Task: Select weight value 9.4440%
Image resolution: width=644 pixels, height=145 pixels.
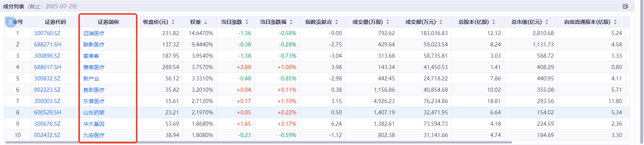Action: pyautogui.click(x=202, y=45)
